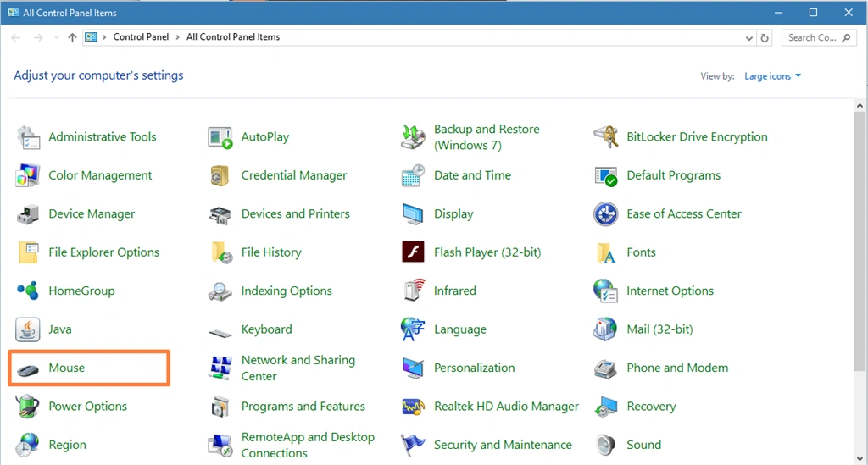Screen dimensions: 868x465
Task: Click the Keyboard icon
Action: 220,332
